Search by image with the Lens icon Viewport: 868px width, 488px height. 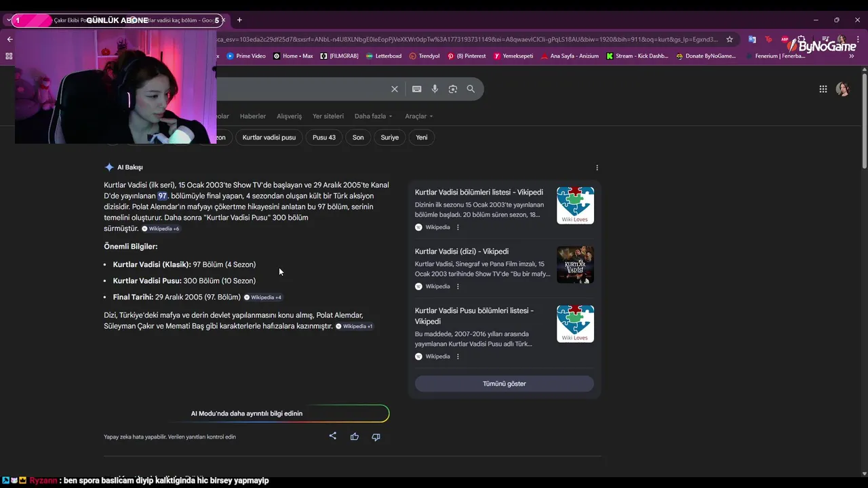[x=453, y=89]
